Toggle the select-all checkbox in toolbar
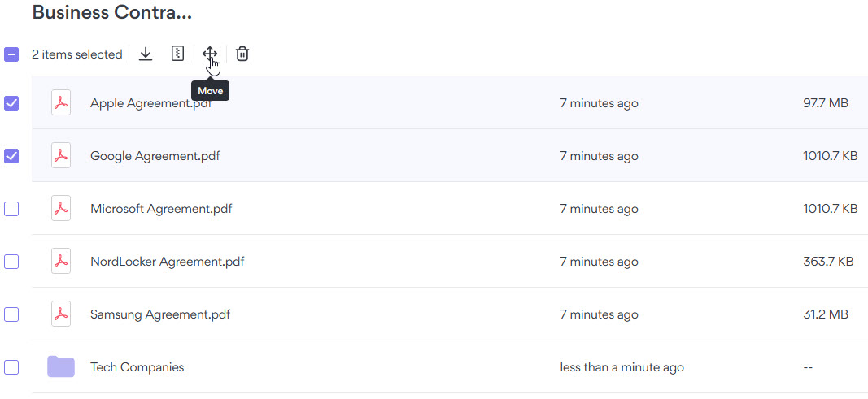 [x=11, y=54]
